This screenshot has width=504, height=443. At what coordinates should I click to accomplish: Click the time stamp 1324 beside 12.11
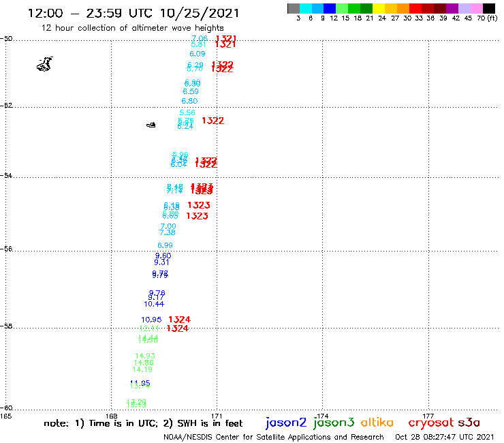(x=178, y=328)
